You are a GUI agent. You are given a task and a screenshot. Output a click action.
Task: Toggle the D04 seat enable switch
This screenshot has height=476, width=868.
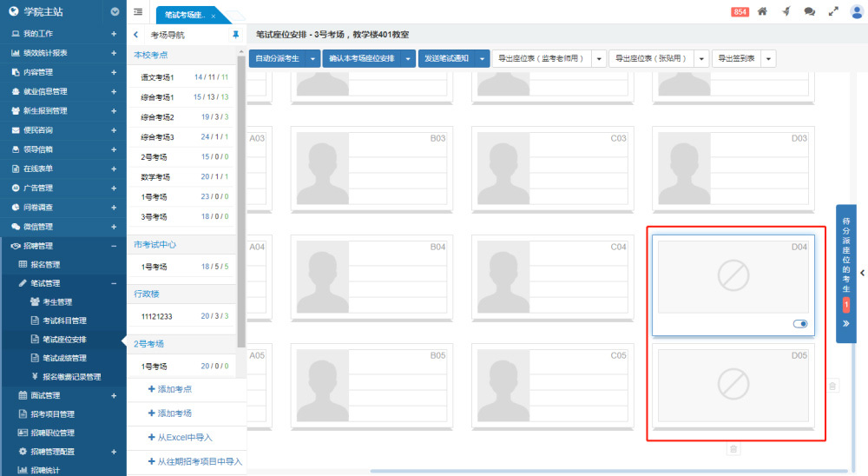coord(800,324)
